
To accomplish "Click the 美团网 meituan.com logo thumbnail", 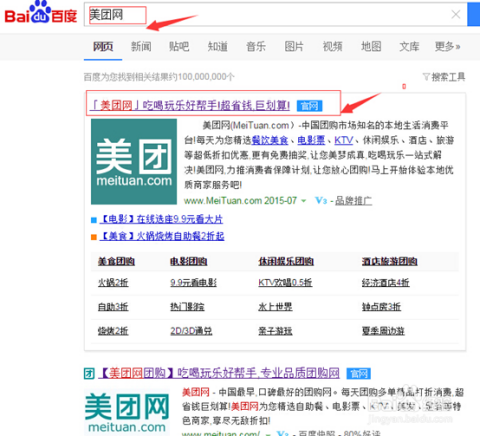I will pyautogui.click(x=127, y=412).
